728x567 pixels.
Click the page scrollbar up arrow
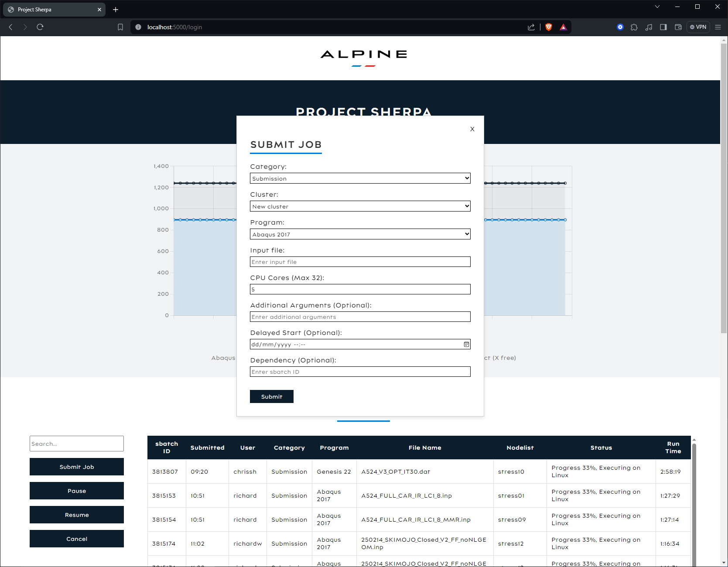pos(724,40)
